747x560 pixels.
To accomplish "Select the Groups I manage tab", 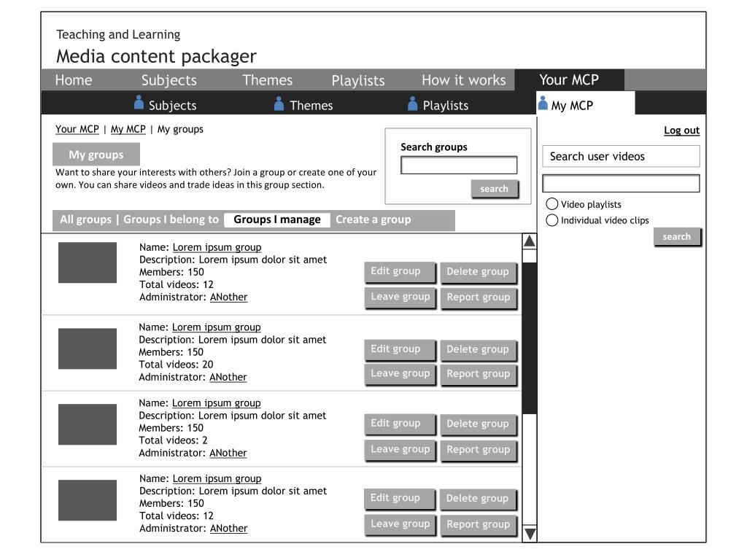I will pyautogui.click(x=276, y=219).
